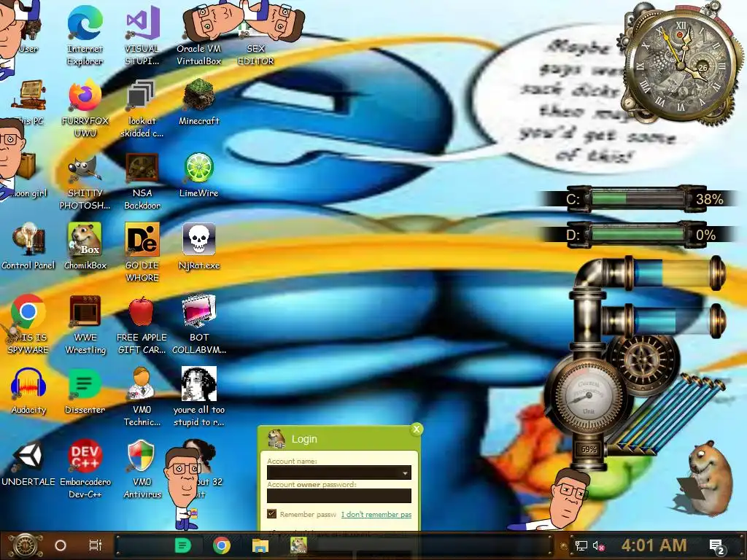Click the 4:01 AM taskbar clock
747x560 pixels.
pos(654,545)
